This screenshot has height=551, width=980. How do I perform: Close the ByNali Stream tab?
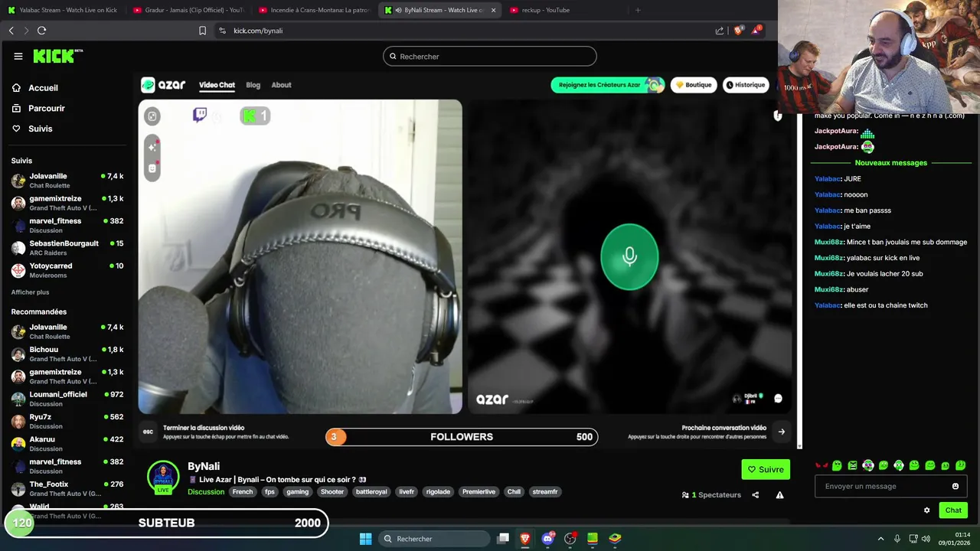click(493, 10)
